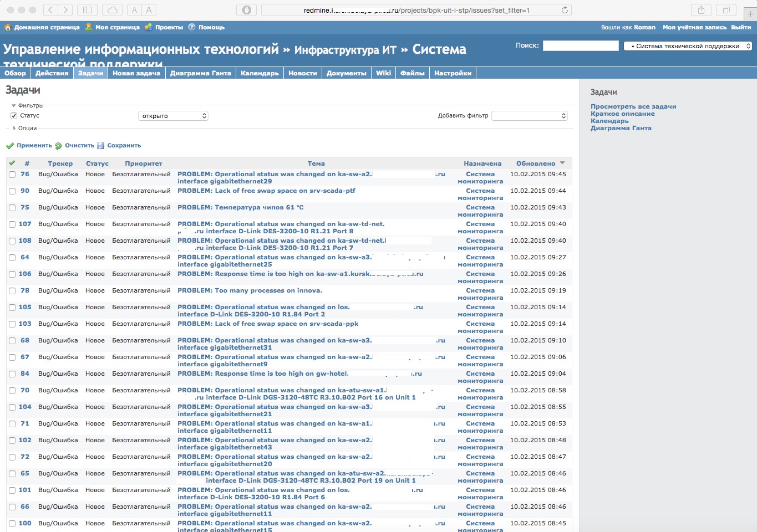Click the Поиск search input field
Viewport: 757px width, 532px height.
(580, 46)
